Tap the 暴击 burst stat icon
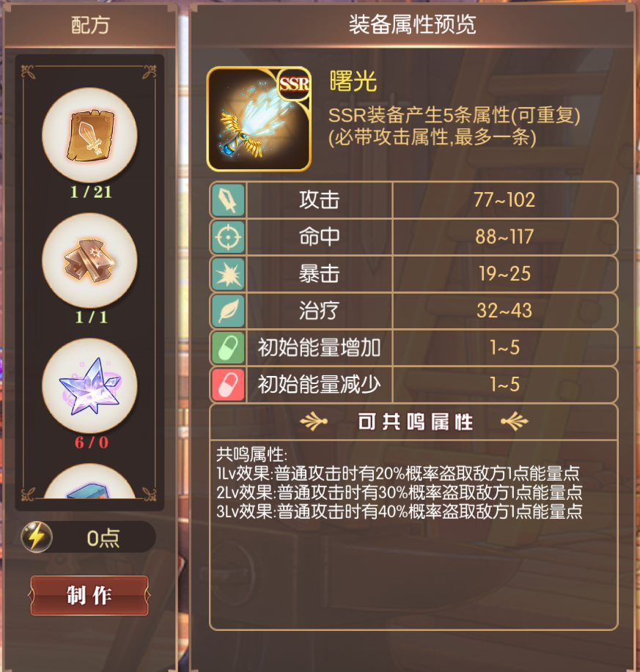 (x=228, y=274)
